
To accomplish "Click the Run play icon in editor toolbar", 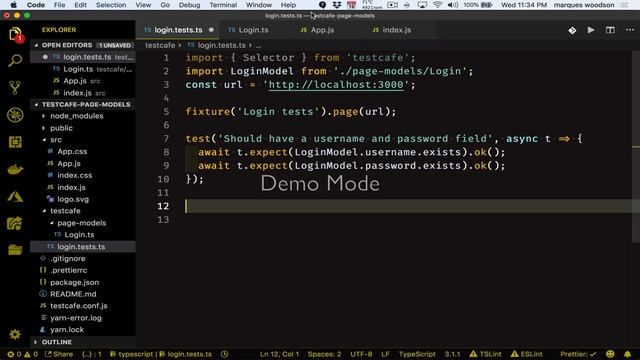I will [591, 30].
